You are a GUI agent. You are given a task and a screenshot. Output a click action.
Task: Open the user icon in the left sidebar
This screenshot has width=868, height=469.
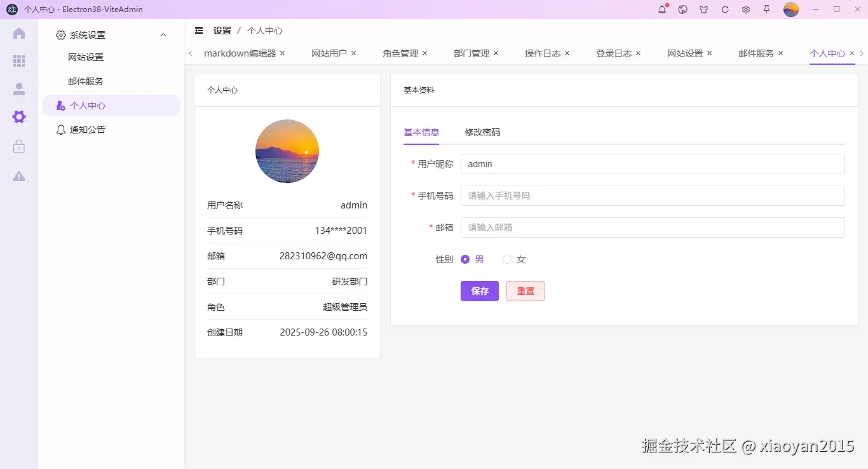coord(18,88)
